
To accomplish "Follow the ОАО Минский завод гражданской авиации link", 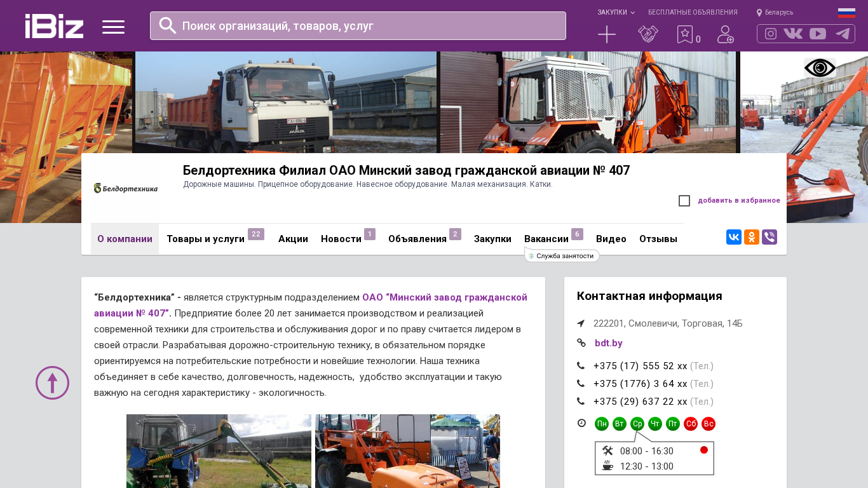I will pos(311,305).
